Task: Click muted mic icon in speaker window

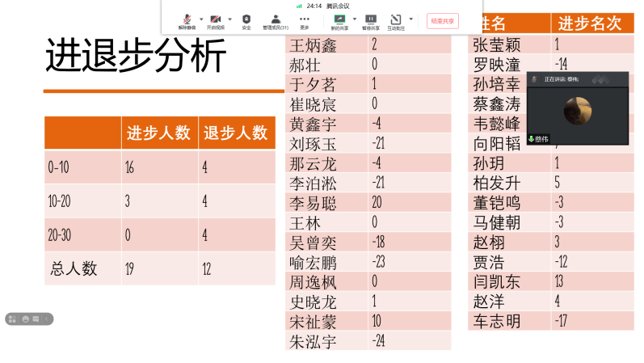Action: pyautogui.click(x=534, y=79)
